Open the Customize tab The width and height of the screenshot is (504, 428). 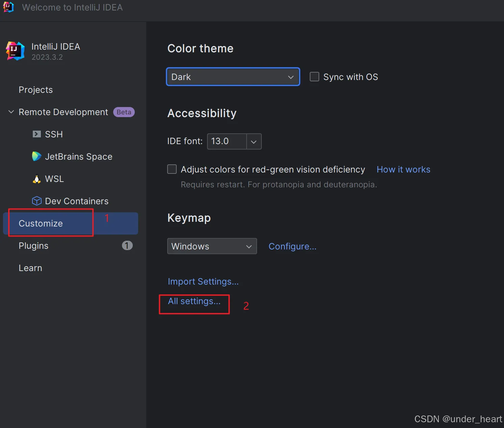click(x=71, y=223)
